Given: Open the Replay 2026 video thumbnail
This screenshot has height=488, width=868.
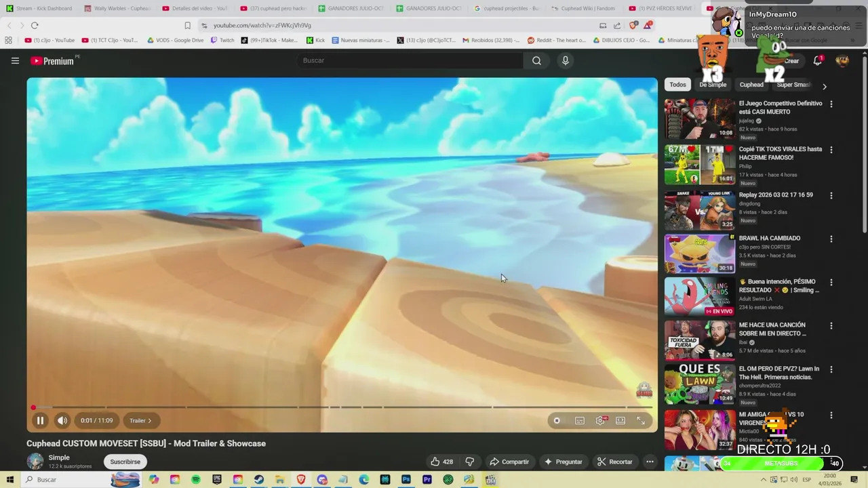Looking at the screenshot, I should point(700,210).
